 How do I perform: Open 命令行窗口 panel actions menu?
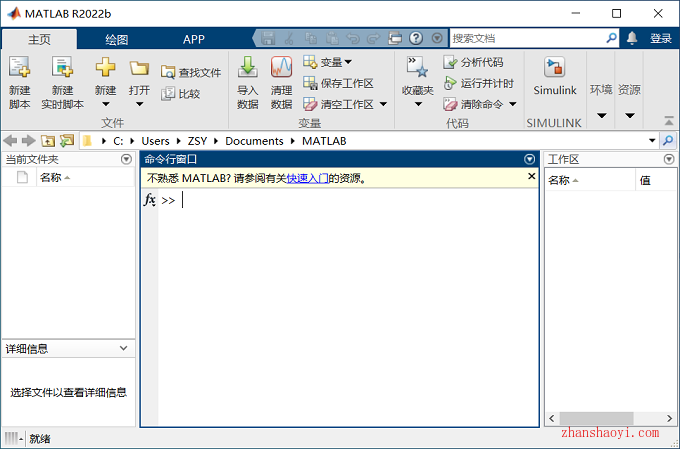[x=529, y=159]
